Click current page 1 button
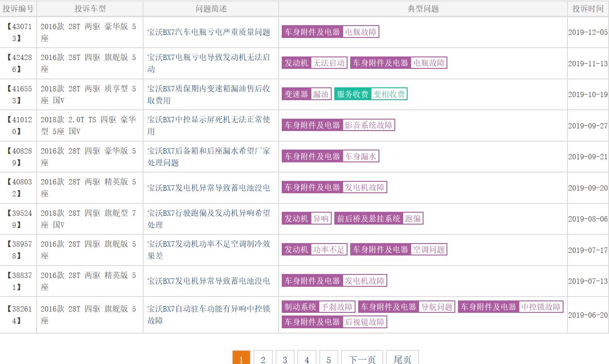Screen dimensions: 609x364 coord(241,359)
